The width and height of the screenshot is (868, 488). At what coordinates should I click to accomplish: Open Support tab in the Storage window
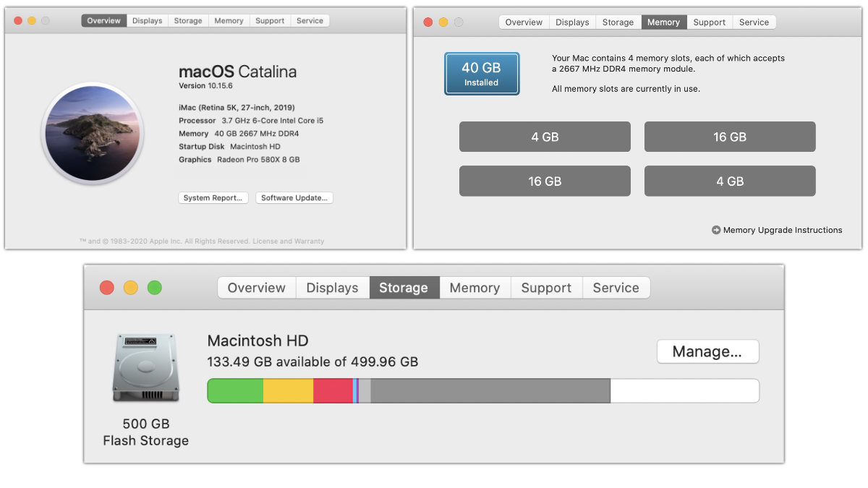(x=546, y=288)
